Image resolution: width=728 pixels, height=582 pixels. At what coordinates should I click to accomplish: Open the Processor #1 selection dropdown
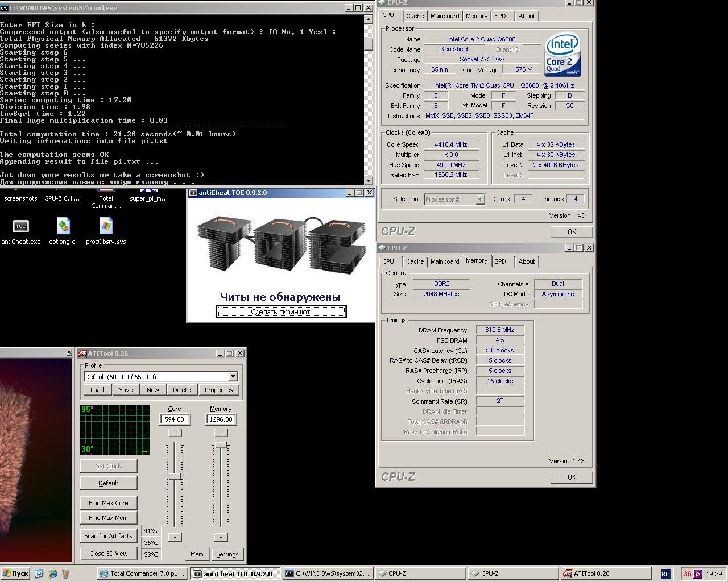click(480, 199)
